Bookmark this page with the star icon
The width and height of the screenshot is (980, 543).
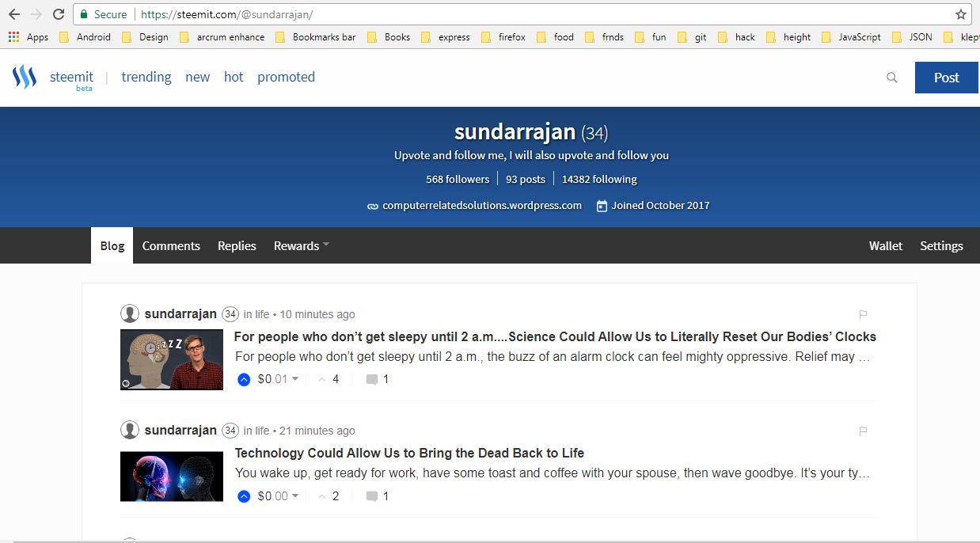click(961, 14)
